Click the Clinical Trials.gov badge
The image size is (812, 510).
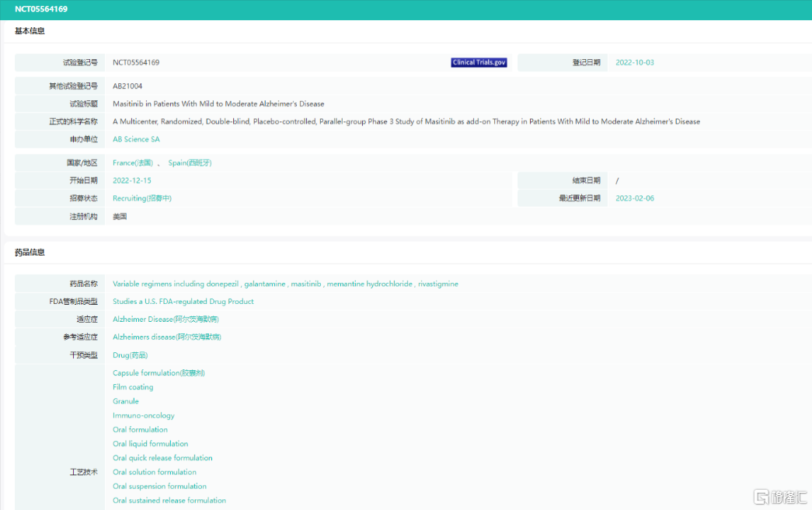(x=479, y=63)
